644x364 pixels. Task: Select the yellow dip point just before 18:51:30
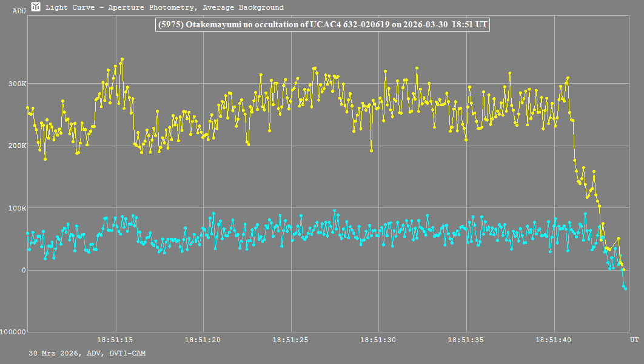coord(371,150)
